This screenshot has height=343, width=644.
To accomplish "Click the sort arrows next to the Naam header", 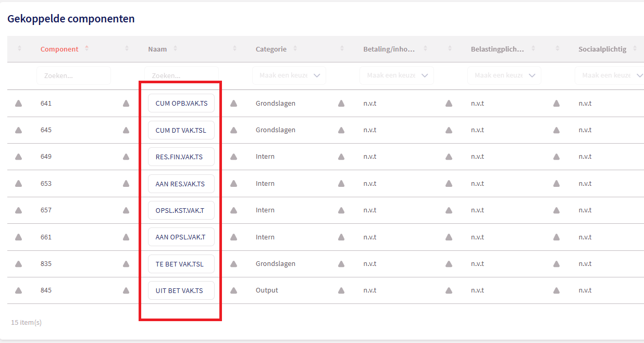I will click(175, 49).
